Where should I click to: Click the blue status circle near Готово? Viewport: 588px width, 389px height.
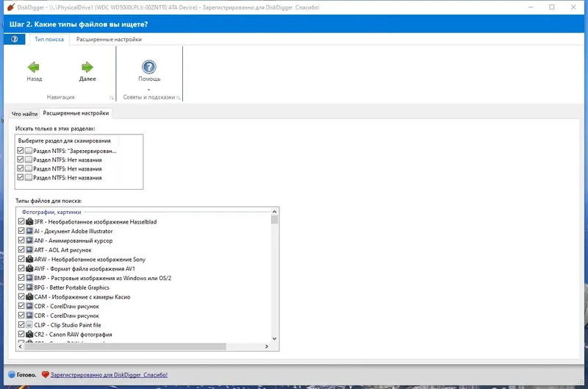(11, 374)
